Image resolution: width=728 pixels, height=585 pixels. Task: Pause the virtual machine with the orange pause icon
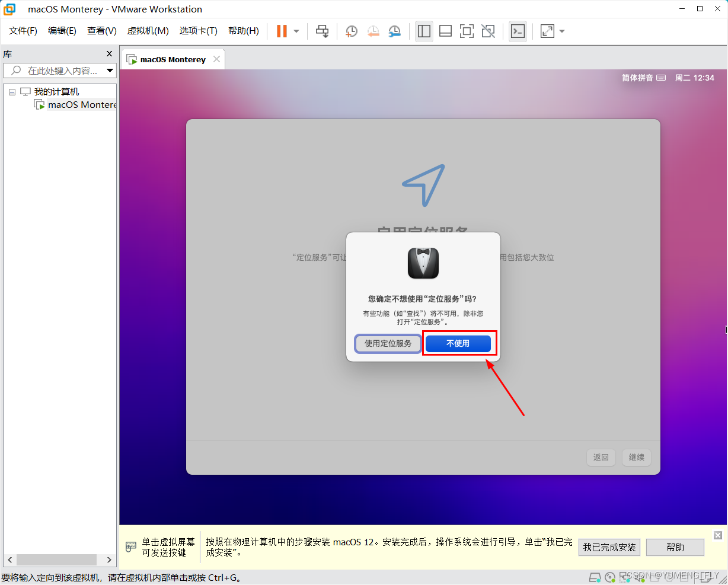click(x=282, y=31)
